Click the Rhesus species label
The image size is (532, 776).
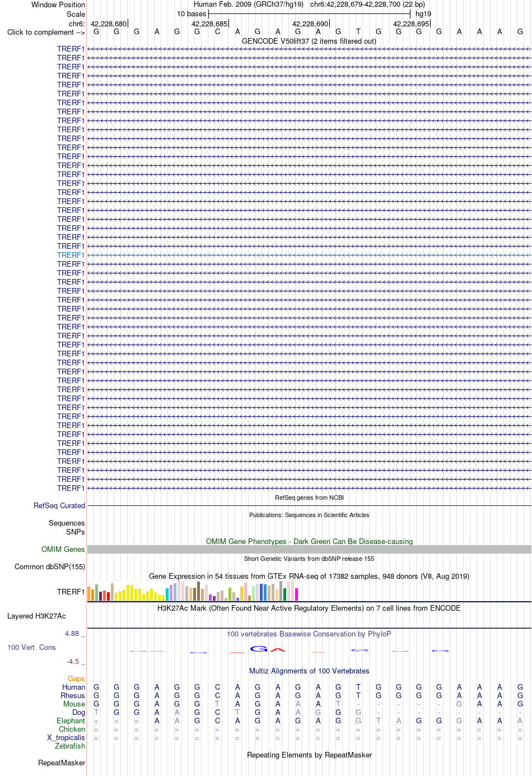pos(73,695)
